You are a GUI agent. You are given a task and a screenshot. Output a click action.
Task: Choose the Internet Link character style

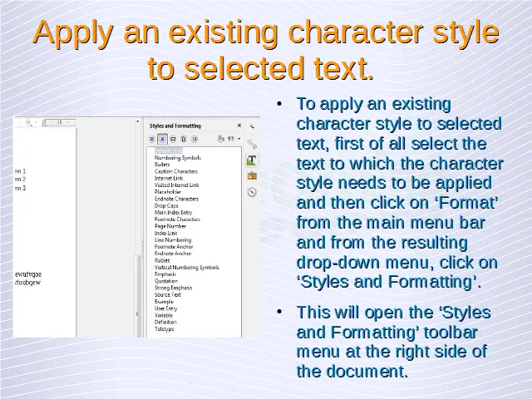click(x=169, y=178)
